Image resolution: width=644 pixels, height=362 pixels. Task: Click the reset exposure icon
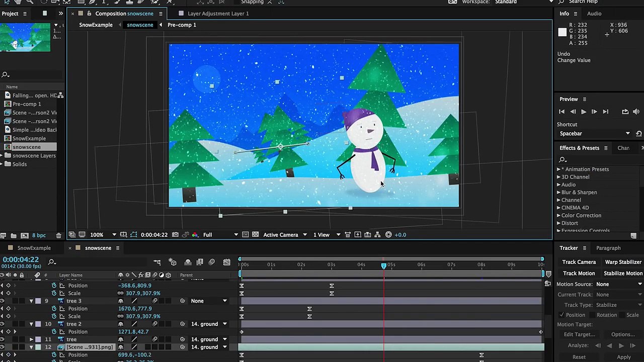[388, 235]
